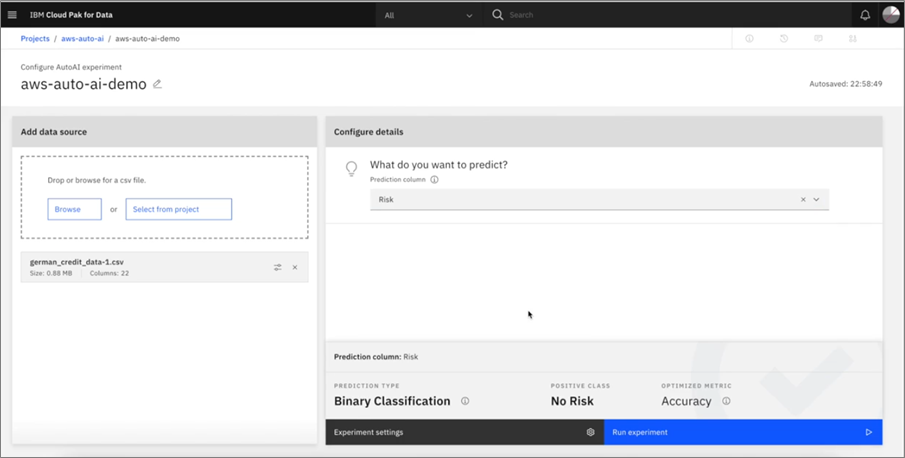905x458 pixels.
Task: Click the play arrow on Run experiment
Action: pos(869,432)
